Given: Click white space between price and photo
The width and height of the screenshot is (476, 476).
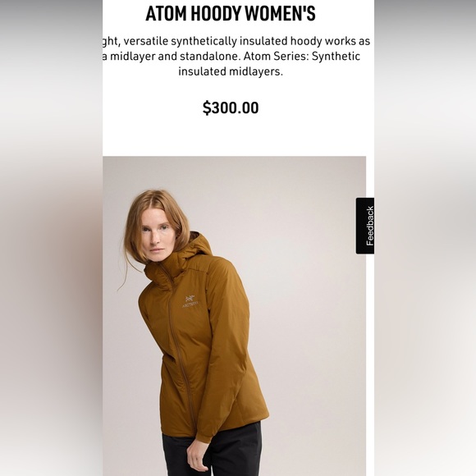Looking at the screenshot, I should [235, 136].
